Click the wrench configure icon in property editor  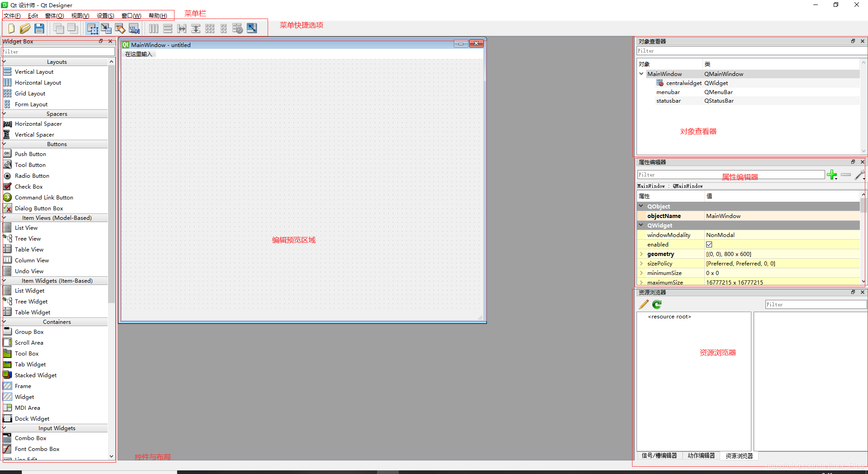pyautogui.click(x=860, y=175)
